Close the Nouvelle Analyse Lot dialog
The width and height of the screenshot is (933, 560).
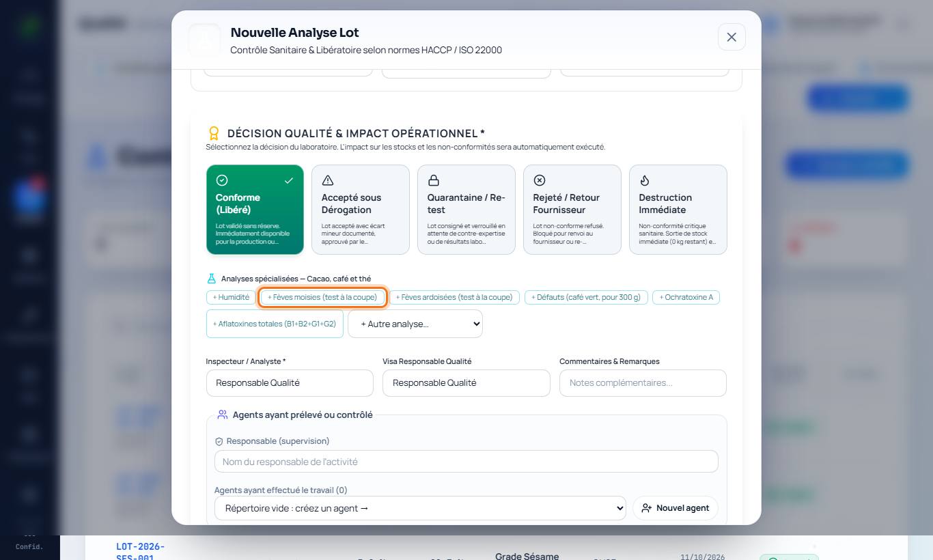tap(732, 37)
